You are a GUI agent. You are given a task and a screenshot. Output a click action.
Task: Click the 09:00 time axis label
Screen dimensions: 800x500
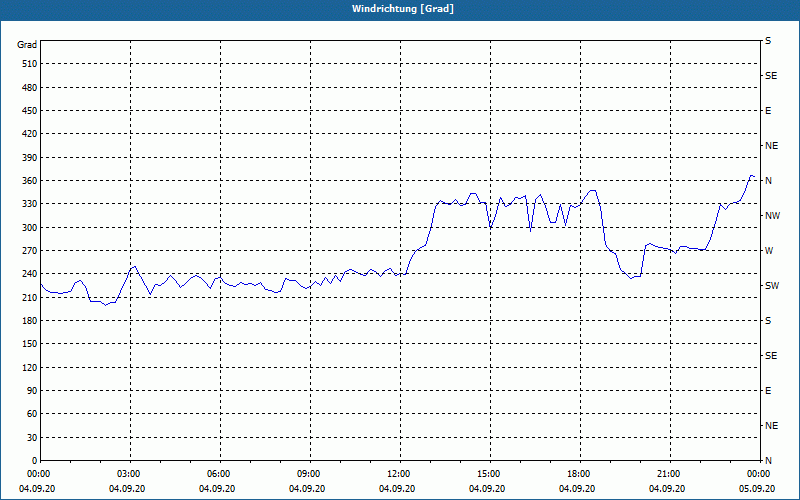tap(310, 474)
